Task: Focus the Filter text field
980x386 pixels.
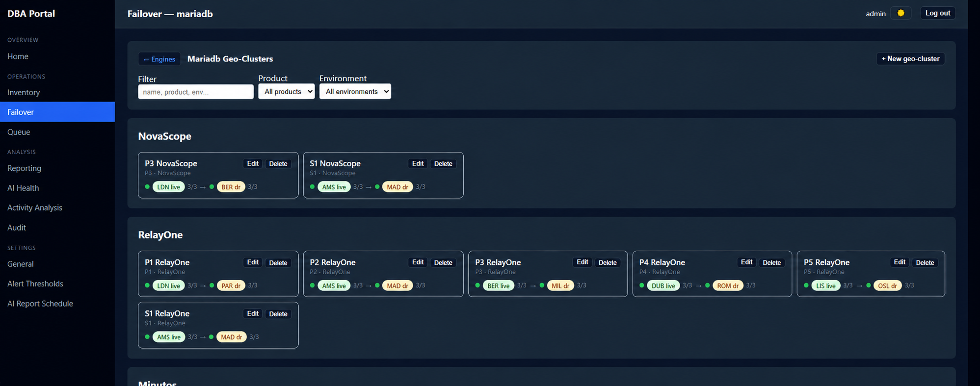Action: (196, 92)
